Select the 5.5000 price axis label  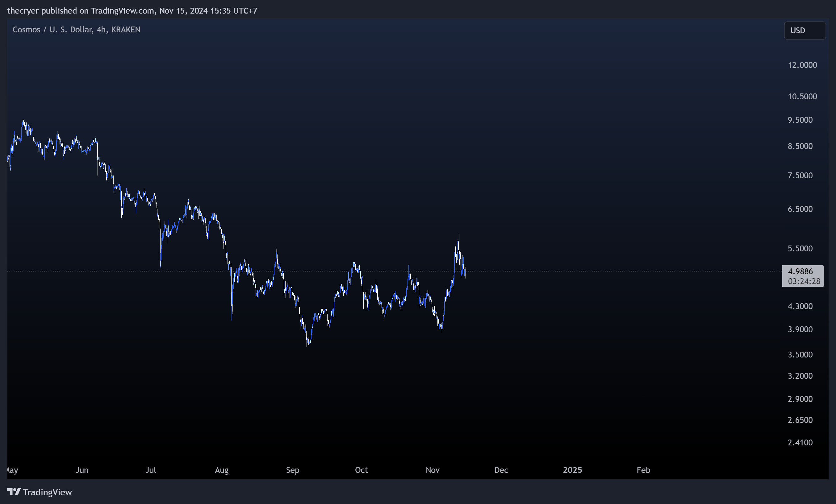pyautogui.click(x=800, y=248)
